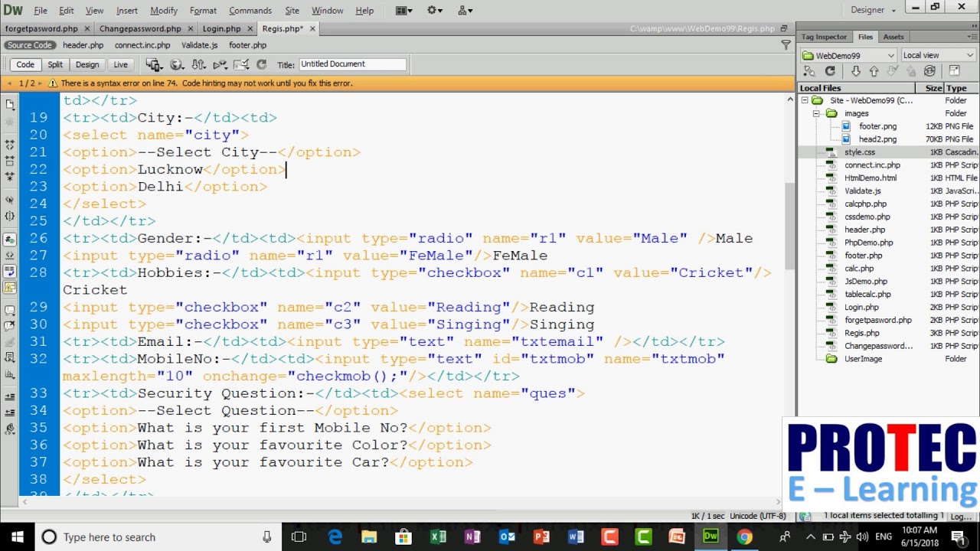Click the Refresh icon in Files panel
Image resolution: width=980 pixels, height=551 pixels.
(x=830, y=71)
